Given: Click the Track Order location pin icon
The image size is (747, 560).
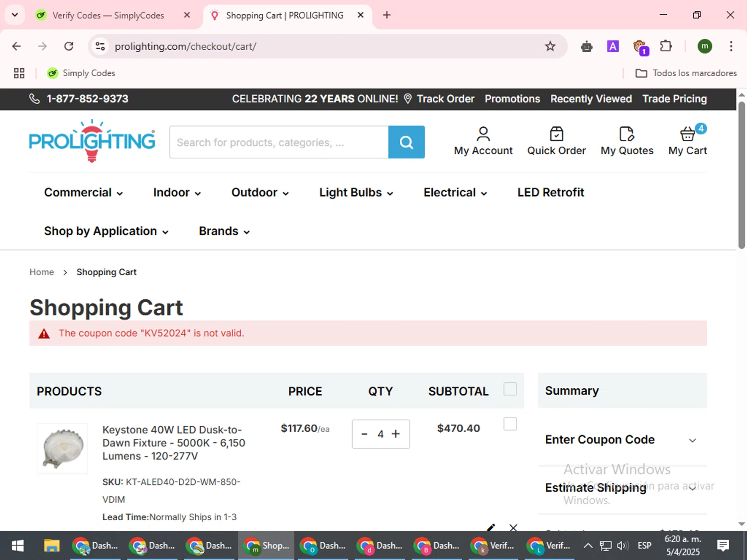Looking at the screenshot, I should [407, 99].
